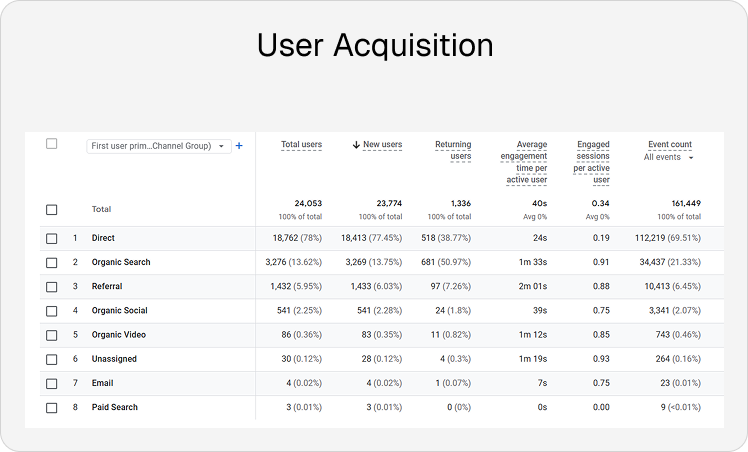The image size is (748, 452).
Task: Check the Total row checkbox
Action: (52, 210)
